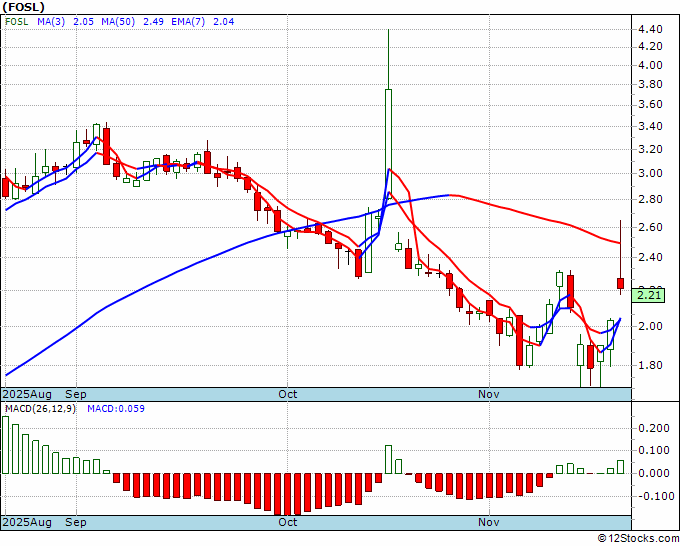This screenshot has height=546, width=680.
Task: Click the 3.40 price axis label
Action: (650, 127)
